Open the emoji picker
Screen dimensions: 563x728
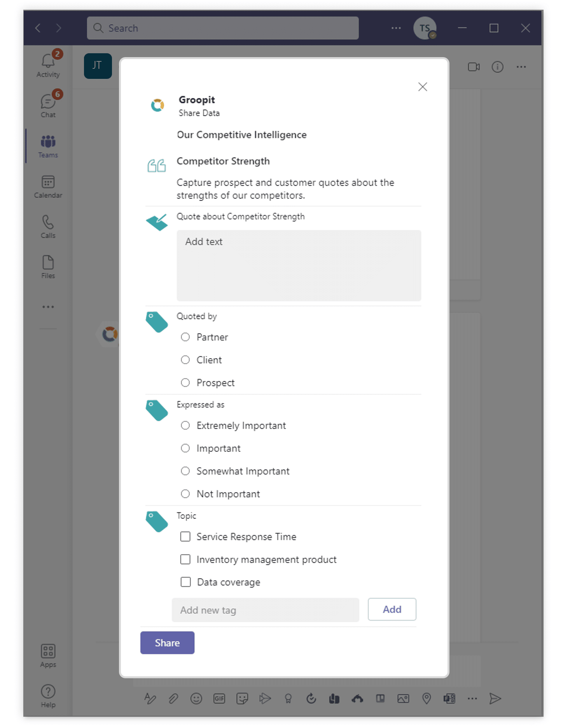196,699
